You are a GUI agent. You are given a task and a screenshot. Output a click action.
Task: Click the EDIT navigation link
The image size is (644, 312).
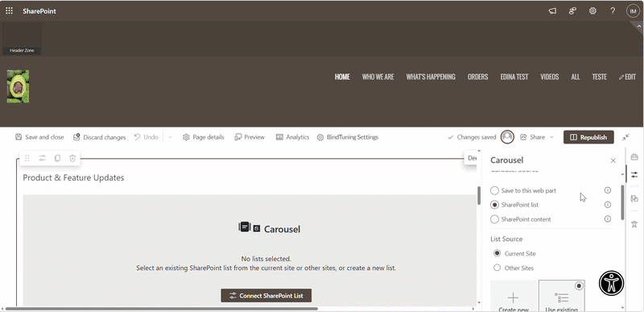click(x=627, y=77)
